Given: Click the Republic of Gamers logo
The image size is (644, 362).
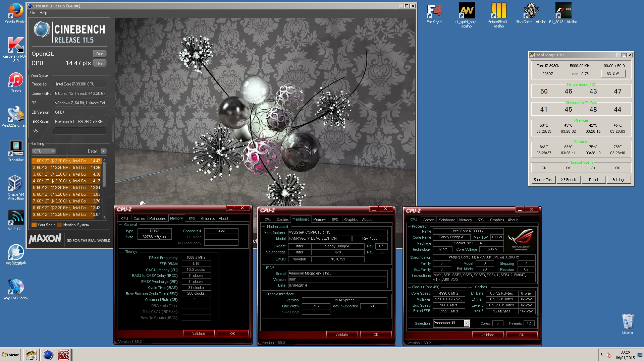Looking at the screenshot, I should click(x=521, y=239).
